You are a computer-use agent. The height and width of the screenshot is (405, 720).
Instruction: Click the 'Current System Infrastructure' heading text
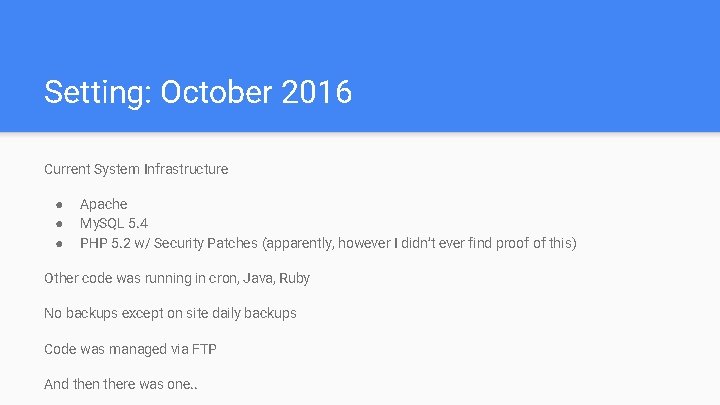[136, 169]
